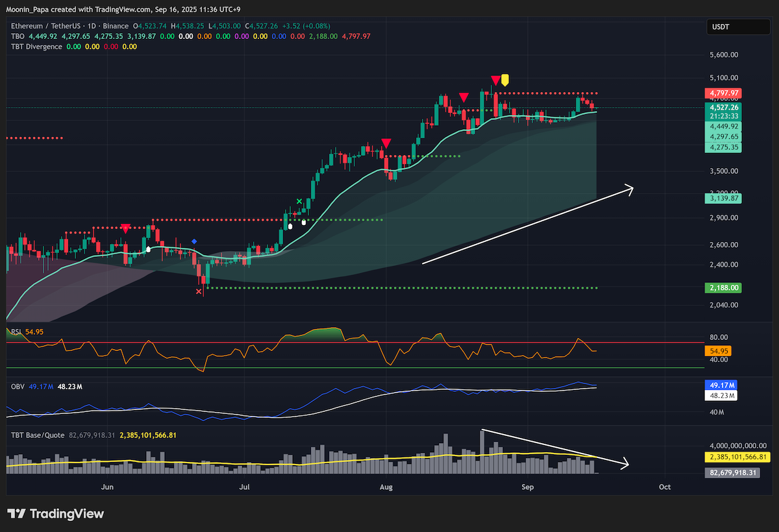This screenshot has width=779, height=532.
Task: Click the TBT Divergence indicator legend
Action: pyautogui.click(x=36, y=47)
